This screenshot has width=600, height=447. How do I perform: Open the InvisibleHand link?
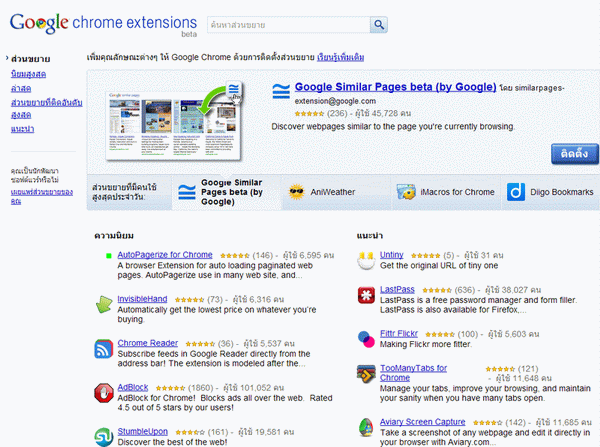point(142,299)
